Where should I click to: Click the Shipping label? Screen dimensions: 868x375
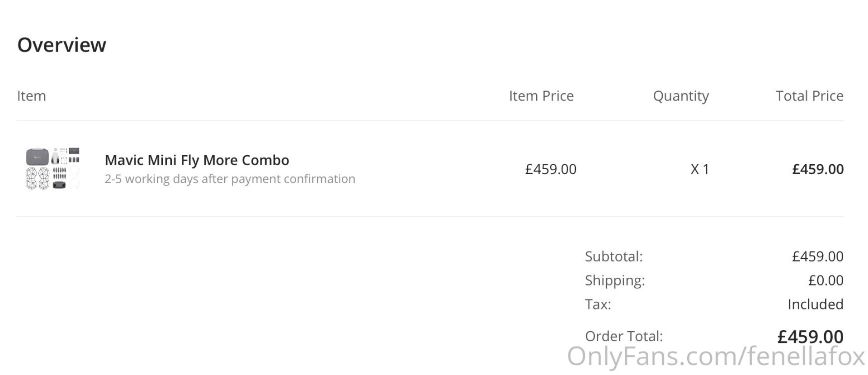click(614, 280)
